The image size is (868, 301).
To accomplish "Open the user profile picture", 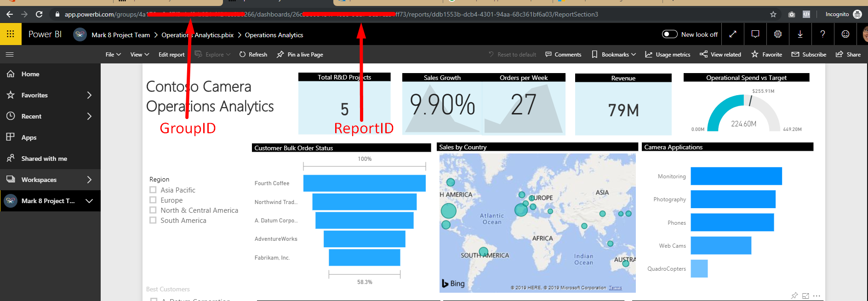I will coord(865,34).
